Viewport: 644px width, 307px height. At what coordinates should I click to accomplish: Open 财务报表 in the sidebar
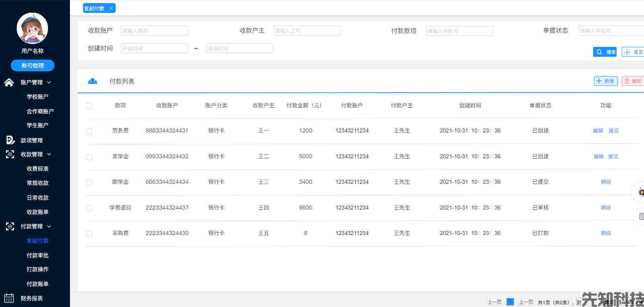pyautogui.click(x=32, y=298)
